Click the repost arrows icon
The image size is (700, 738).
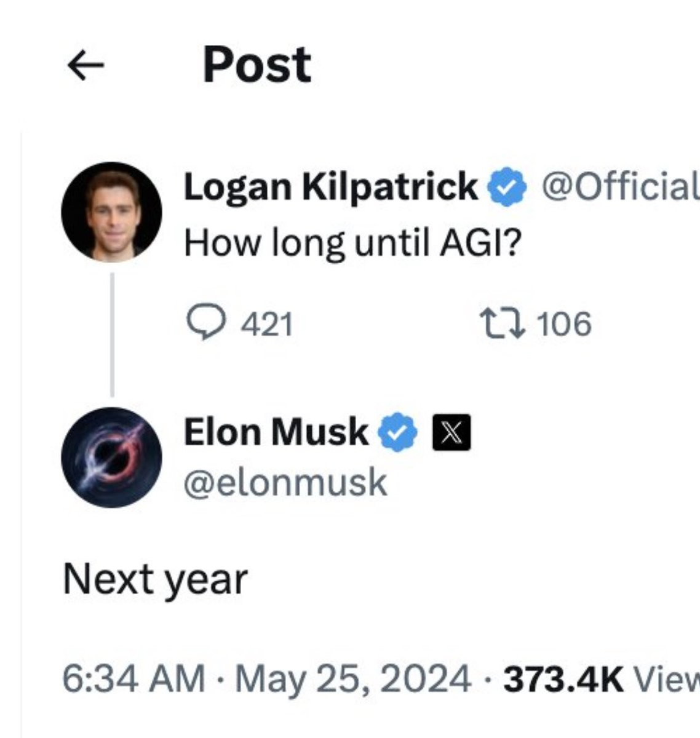(x=502, y=323)
